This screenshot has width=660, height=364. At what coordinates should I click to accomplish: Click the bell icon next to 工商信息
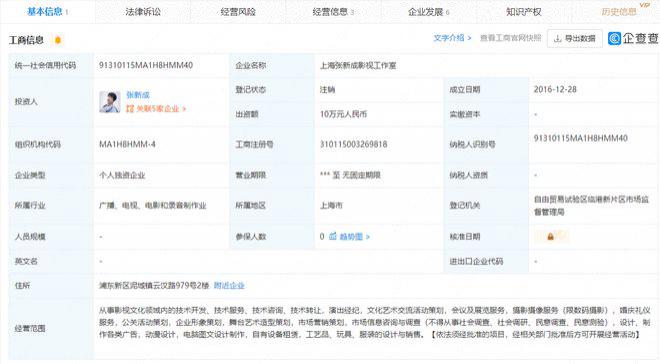click(58, 40)
